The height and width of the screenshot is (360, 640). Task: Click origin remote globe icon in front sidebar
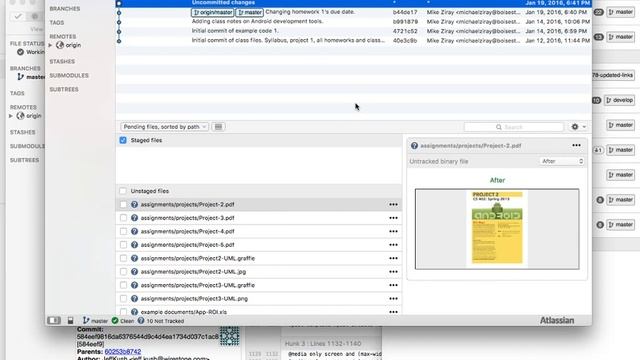click(60, 45)
